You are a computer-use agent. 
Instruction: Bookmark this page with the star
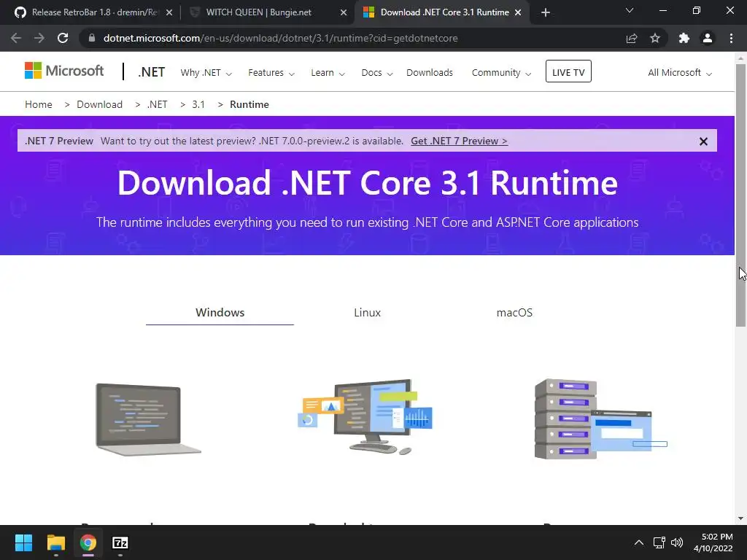coord(655,38)
